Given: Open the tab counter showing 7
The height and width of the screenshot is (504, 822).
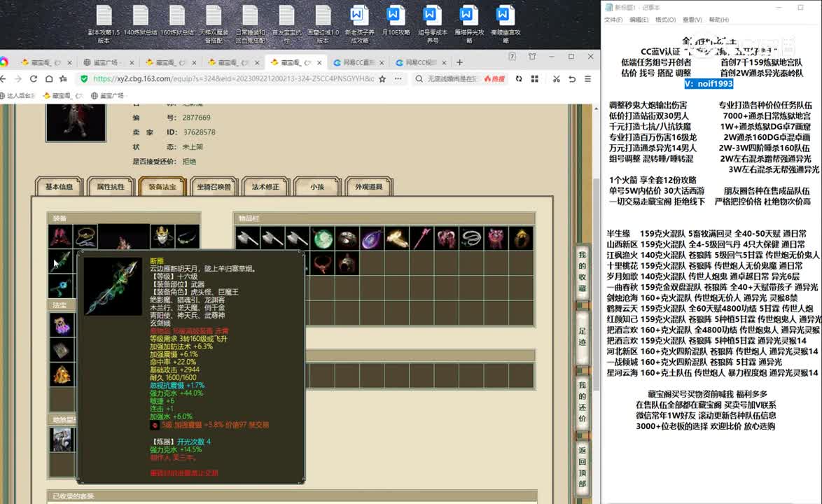Looking at the screenshot, I should (x=513, y=57).
